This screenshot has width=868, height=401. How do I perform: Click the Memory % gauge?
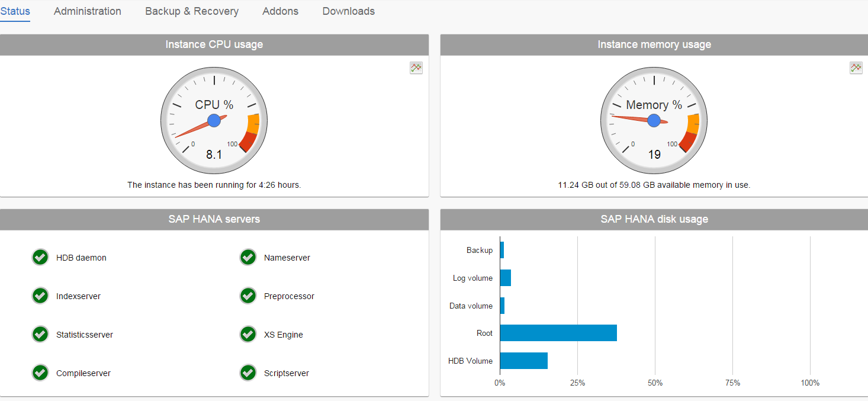[654, 120]
